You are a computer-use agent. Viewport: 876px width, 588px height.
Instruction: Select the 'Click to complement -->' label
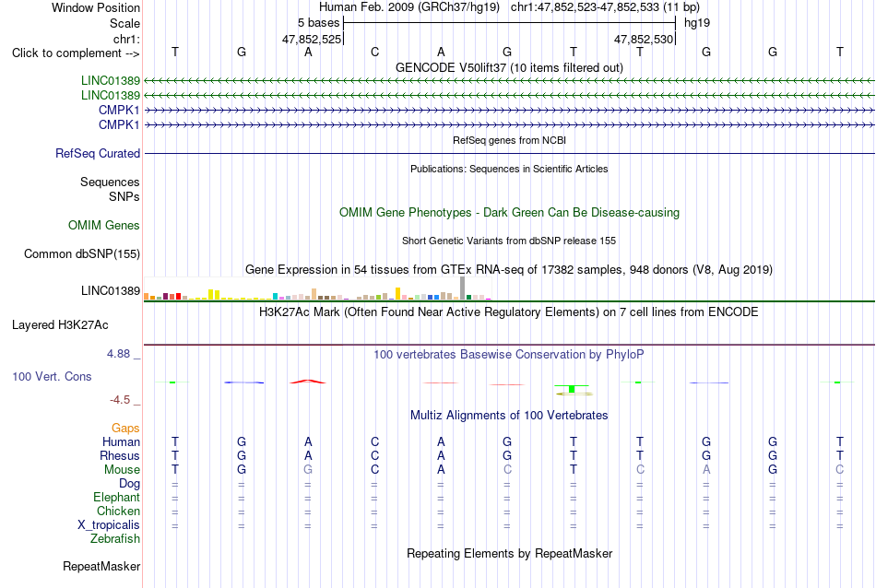click(x=76, y=53)
